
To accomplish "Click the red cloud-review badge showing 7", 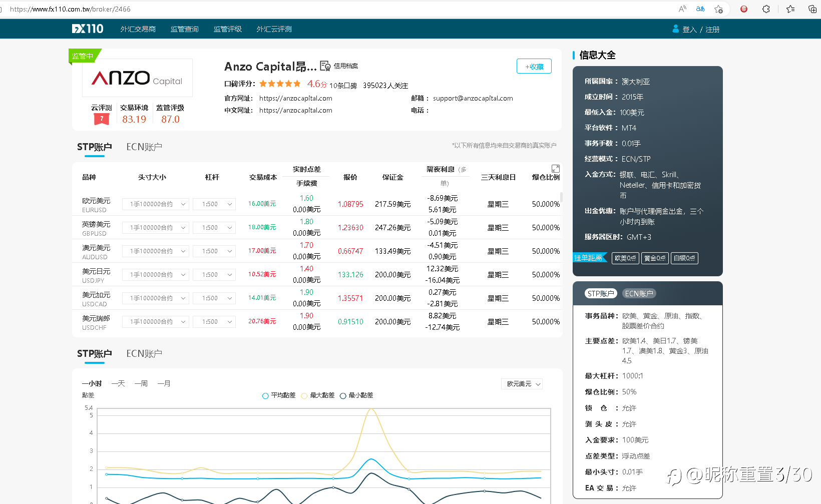I will click(102, 119).
